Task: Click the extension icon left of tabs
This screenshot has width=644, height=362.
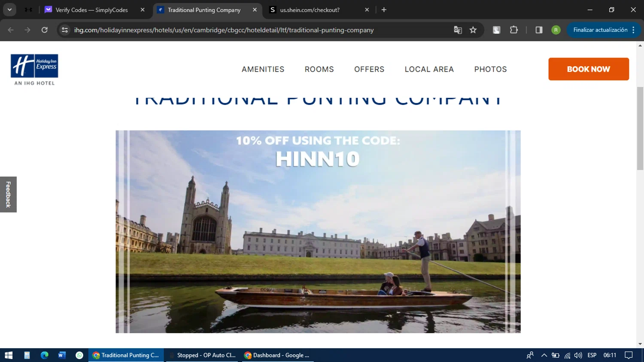Action: click(x=28, y=9)
